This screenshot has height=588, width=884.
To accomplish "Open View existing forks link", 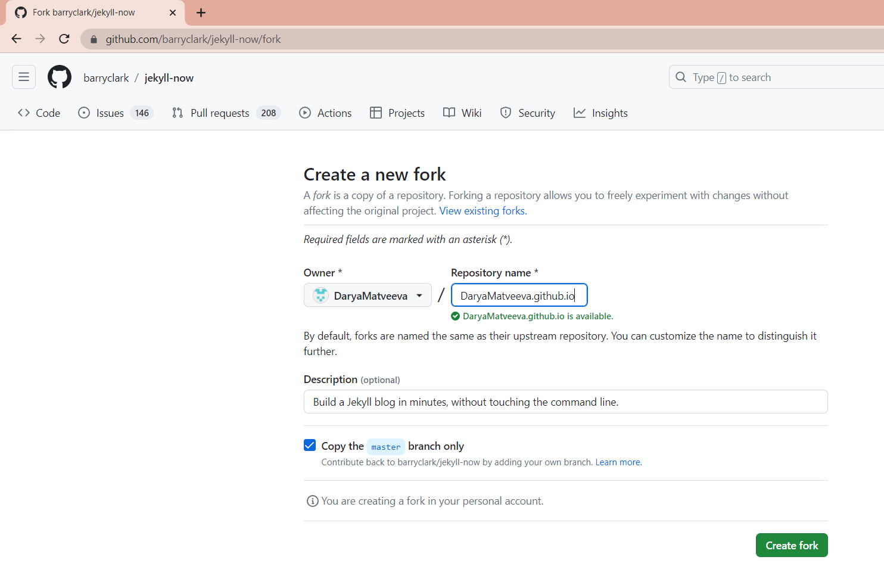I will click(x=482, y=211).
